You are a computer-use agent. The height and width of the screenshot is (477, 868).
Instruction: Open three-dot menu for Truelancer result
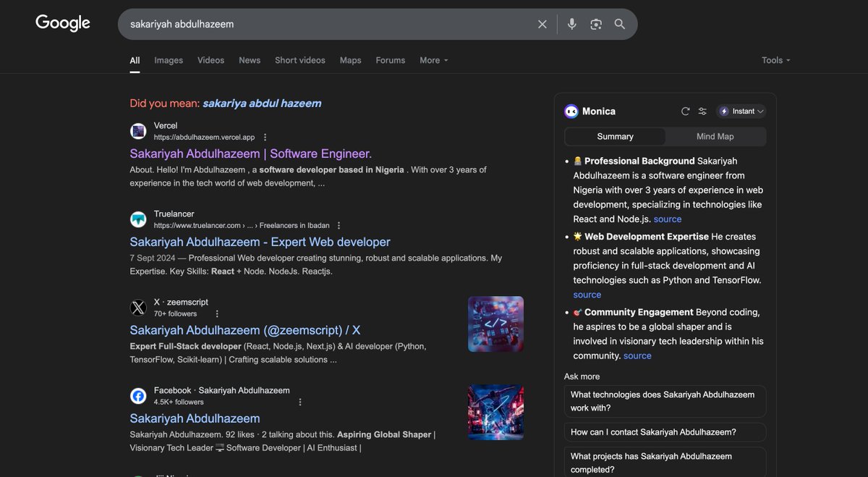click(x=339, y=226)
